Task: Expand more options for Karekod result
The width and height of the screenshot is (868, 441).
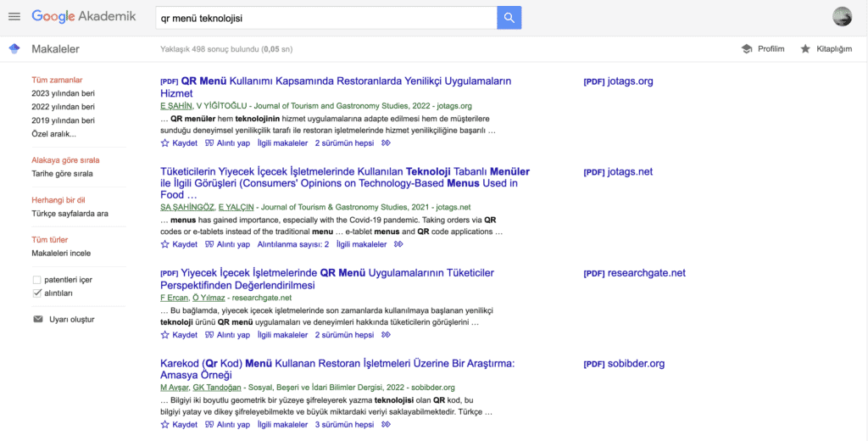Action: point(387,424)
